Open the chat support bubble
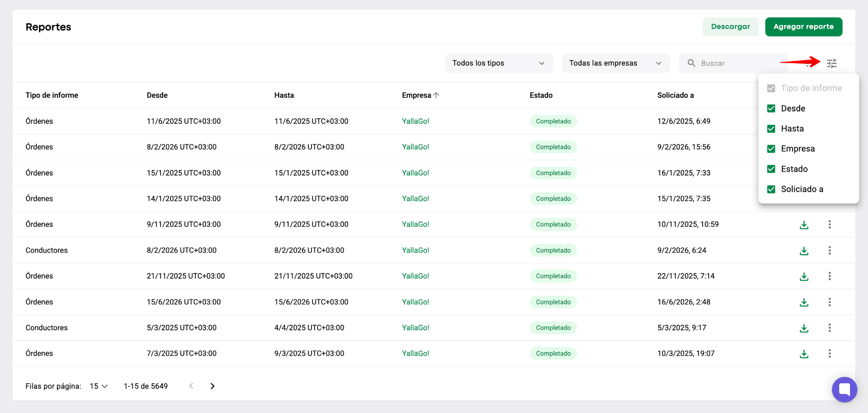 [x=844, y=389]
